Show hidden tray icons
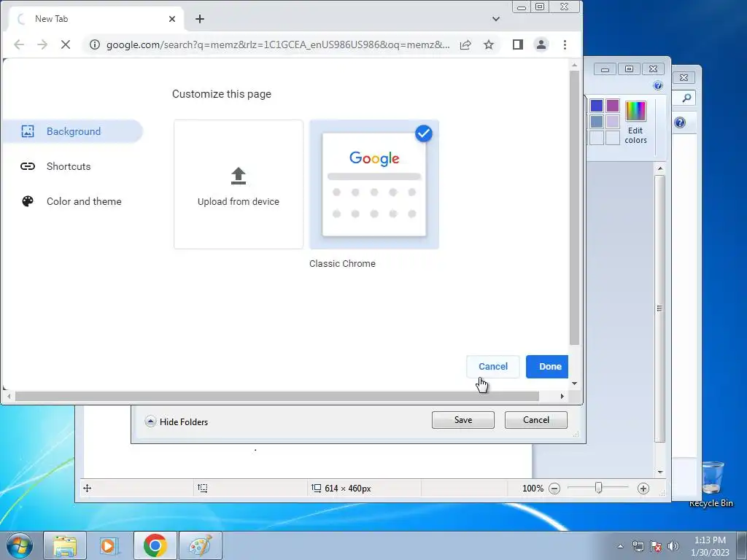747x560 pixels. coord(620,546)
